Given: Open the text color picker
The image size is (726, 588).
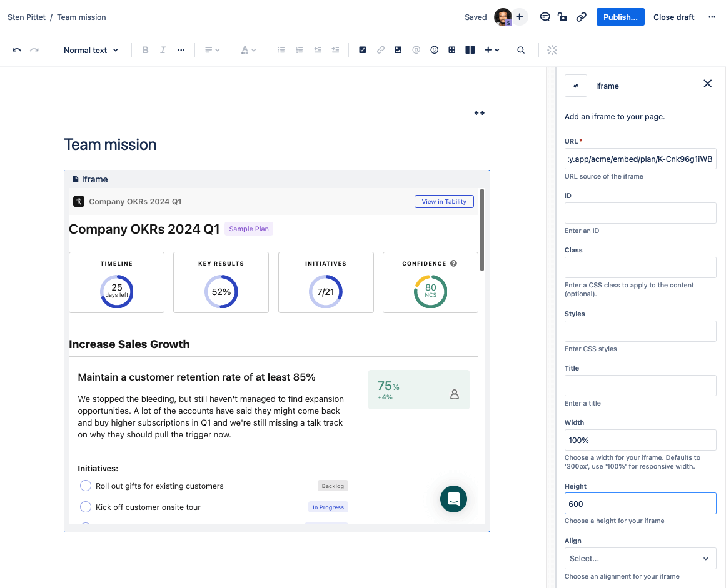Looking at the screenshot, I should pos(248,49).
